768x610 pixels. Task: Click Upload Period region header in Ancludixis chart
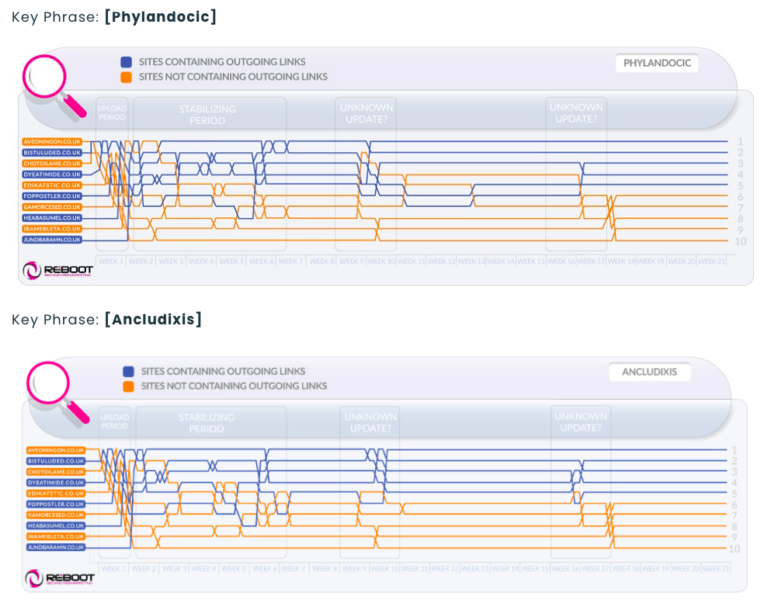click(114, 420)
